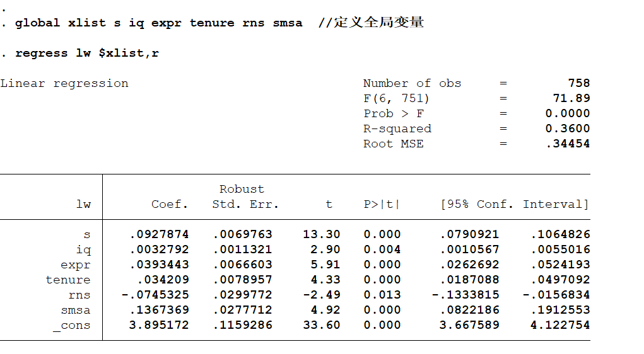Click the Root MSE label

click(x=394, y=144)
